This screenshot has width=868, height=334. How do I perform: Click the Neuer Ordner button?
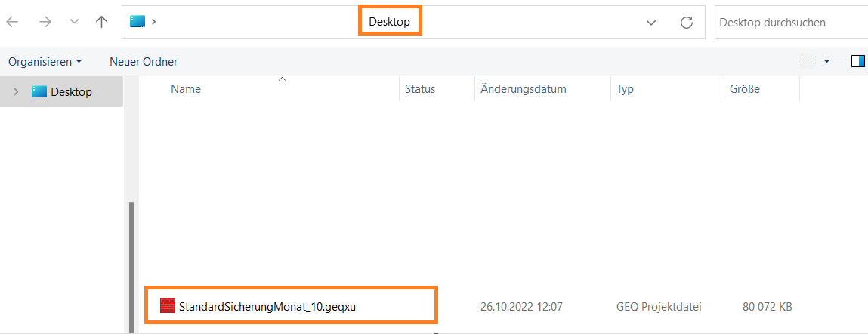[x=144, y=61]
